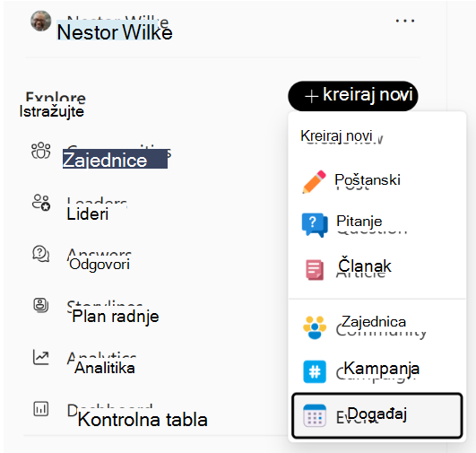This screenshot has height=453, width=476.
Task: Click the pink Članak article icon
Action: (315, 269)
